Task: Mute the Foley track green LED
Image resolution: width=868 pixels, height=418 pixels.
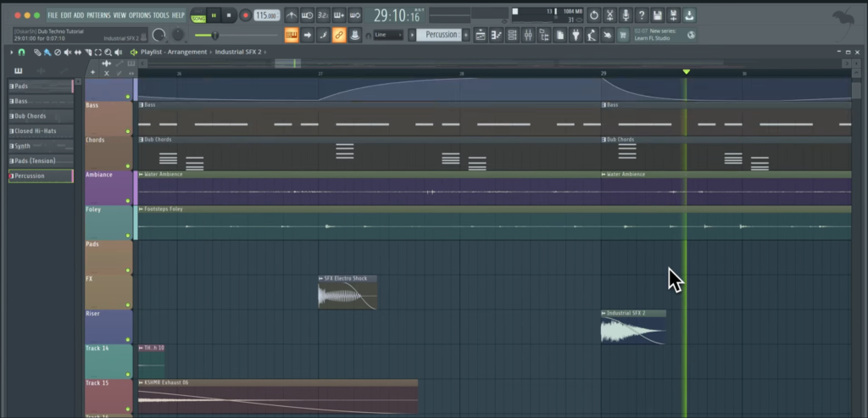Action: coord(128,236)
